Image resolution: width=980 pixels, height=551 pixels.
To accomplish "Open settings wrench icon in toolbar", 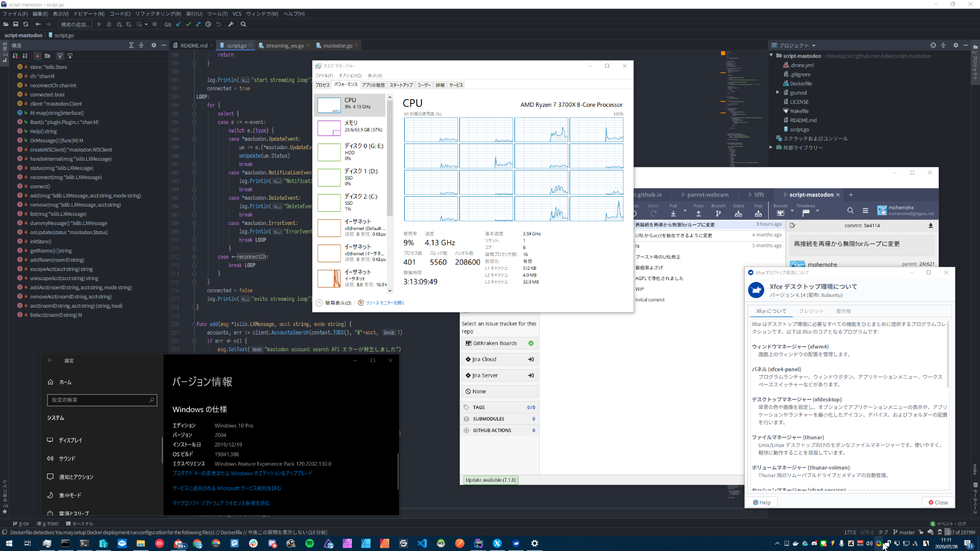I will [x=231, y=24].
